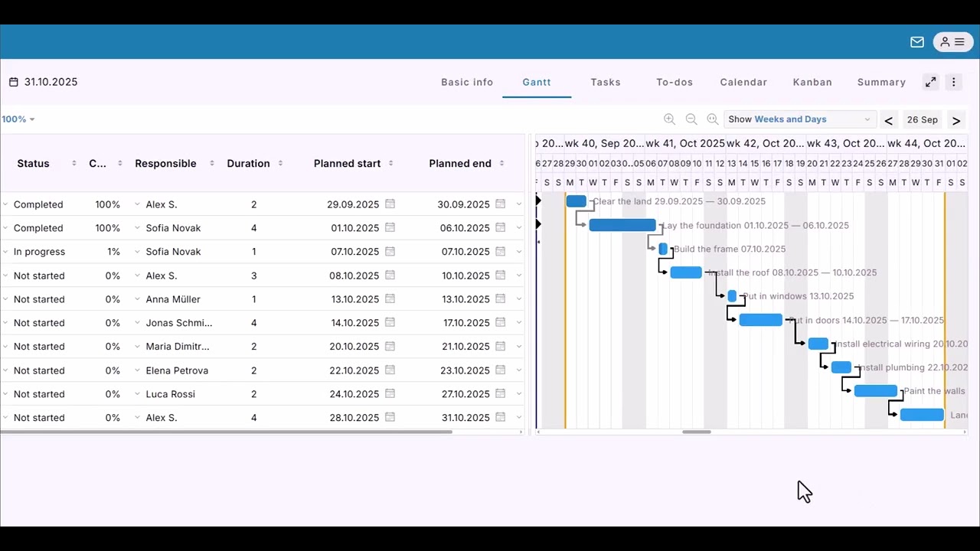980x551 pixels.
Task: Sort by the Duration column
Action: point(280,163)
